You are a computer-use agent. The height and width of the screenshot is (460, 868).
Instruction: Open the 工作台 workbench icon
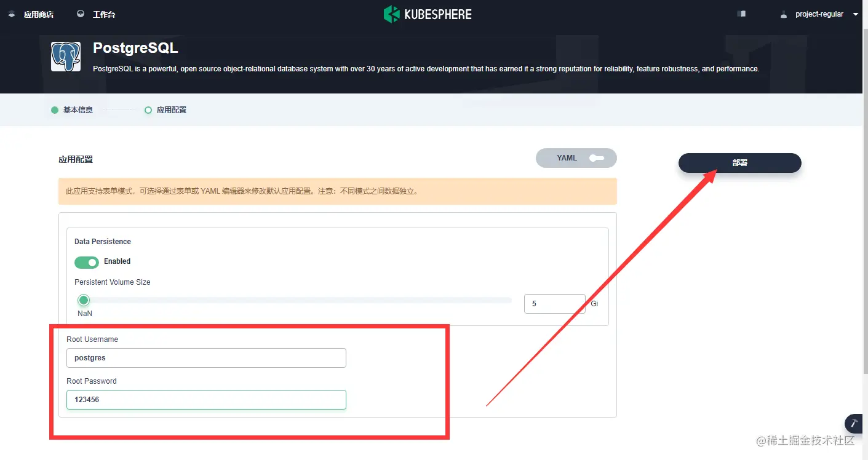pyautogui.click(x=81, y=14)
